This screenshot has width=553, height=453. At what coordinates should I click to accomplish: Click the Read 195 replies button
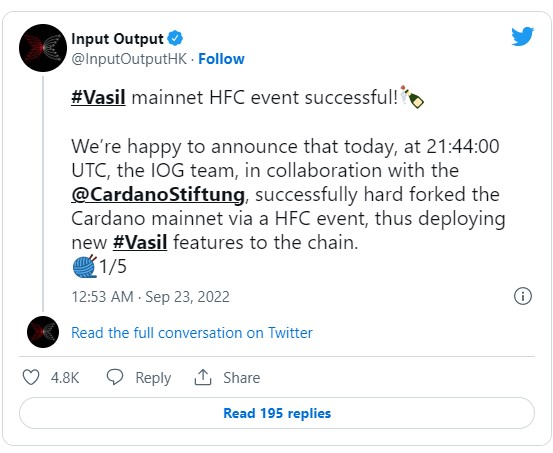tap(277, 413)
